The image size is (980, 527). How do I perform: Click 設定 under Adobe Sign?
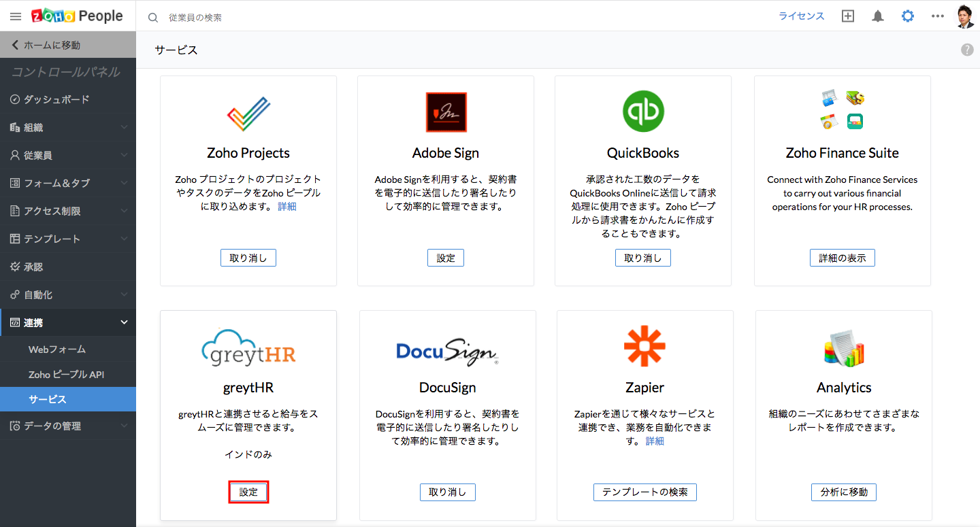[446, 258]
